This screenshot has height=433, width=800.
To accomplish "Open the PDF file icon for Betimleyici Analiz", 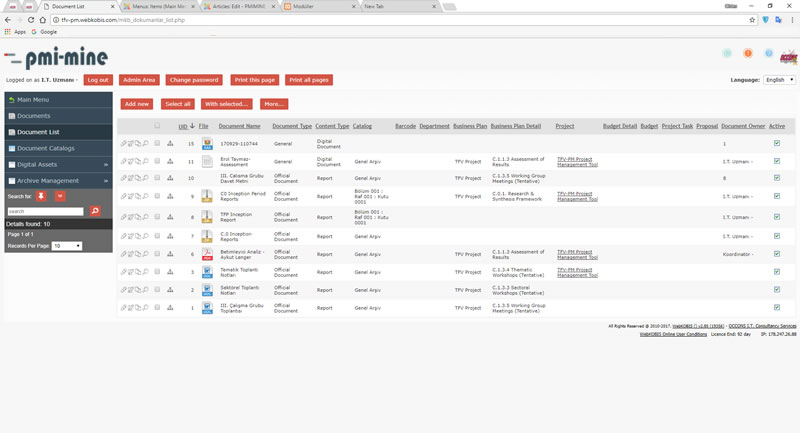I will point(206,255).
